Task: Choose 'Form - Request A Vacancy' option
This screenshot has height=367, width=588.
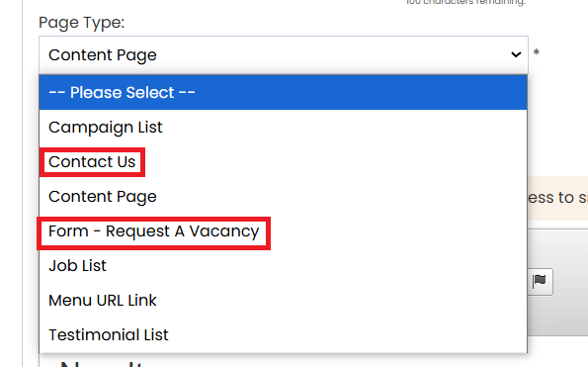Action: 283,231
